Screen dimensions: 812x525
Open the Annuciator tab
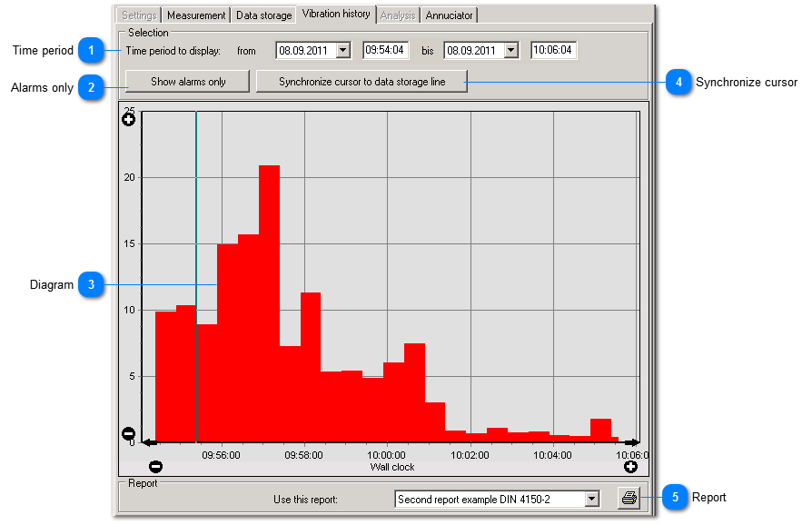click(x=449, y=15)
